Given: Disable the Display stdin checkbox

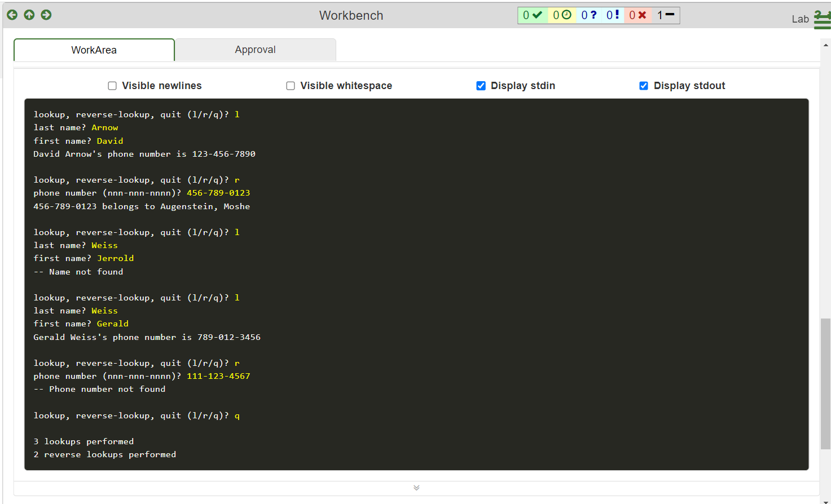Looking at the screenshot, I should (481, 85).
